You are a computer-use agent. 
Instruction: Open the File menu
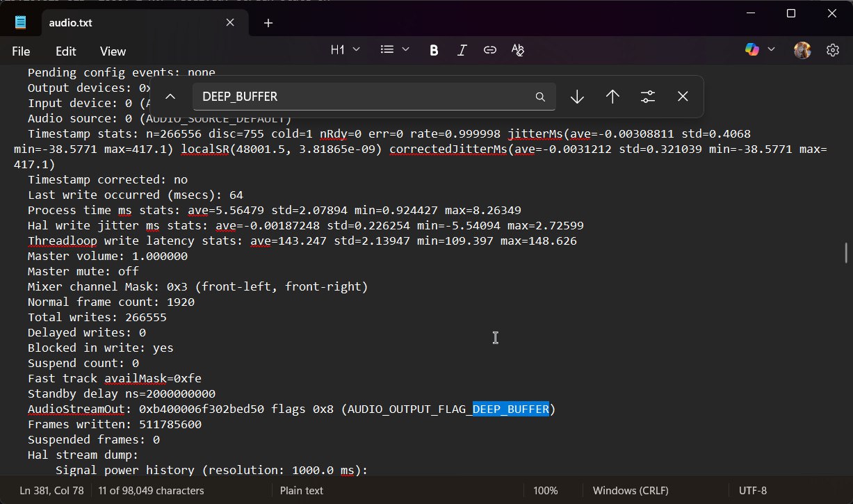click(21, 51)
